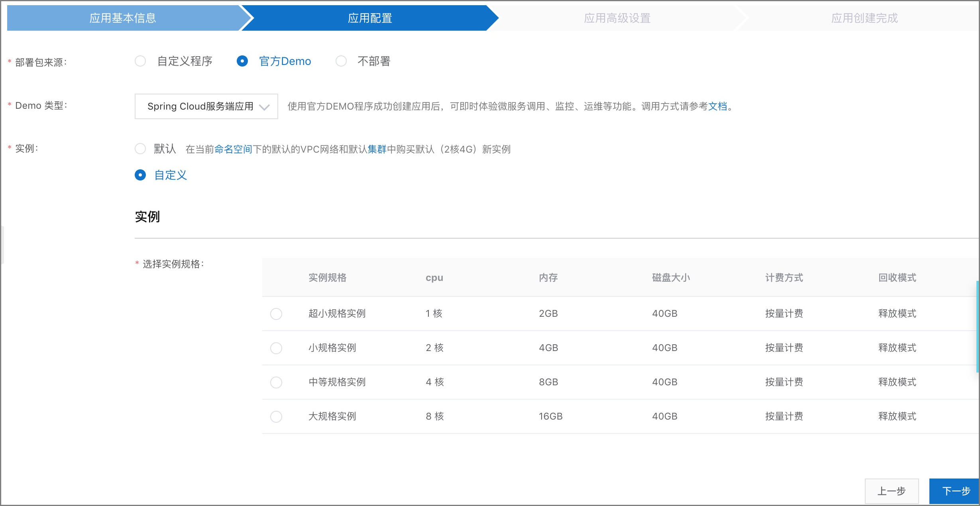
Task: Click the 选择实例规格 label
Action: pyautogui.click(x=173, y=264)
